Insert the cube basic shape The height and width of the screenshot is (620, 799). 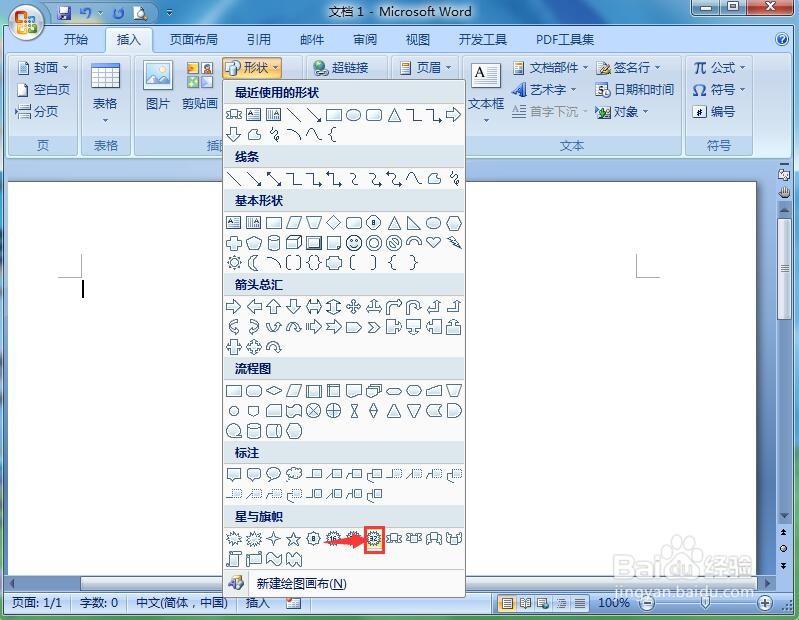(294, 243)
